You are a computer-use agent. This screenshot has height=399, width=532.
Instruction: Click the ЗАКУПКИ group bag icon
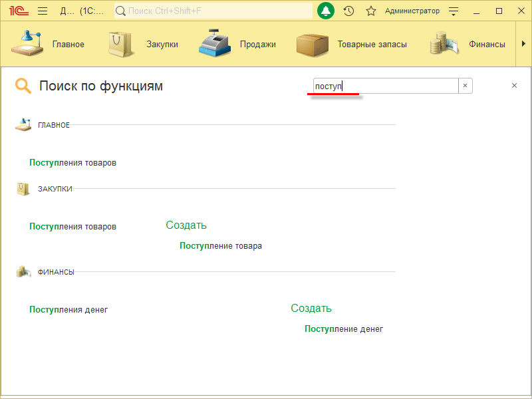point(23,189)
